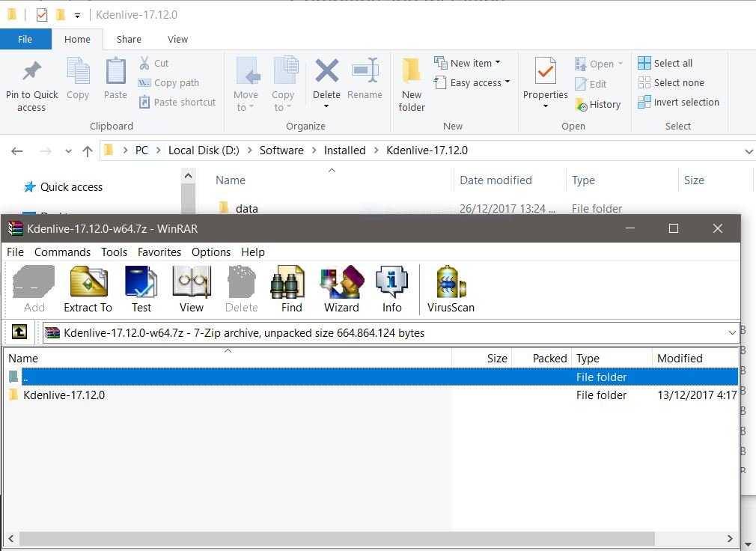Go back in Explorer navigation
The width and height of the screenshot is (756, 551).
click(x=17, y=151)
